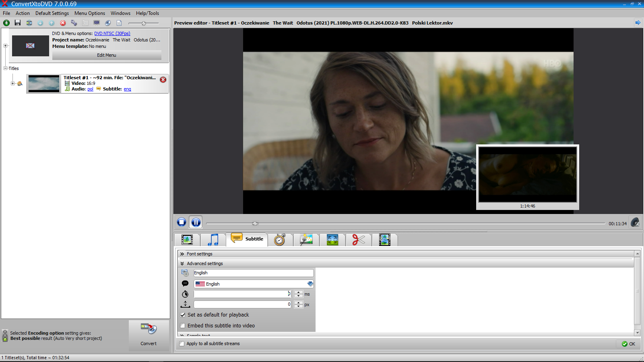Click the grayed grid layout toolbar icon
The height and width of the screenshot is (362, 644).
coord(85,23)
